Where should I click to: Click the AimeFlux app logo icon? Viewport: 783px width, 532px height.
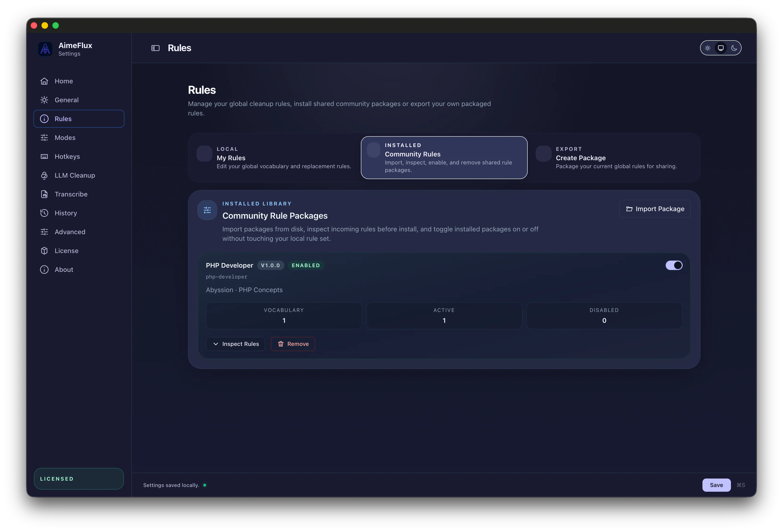(x=45, y=49)
